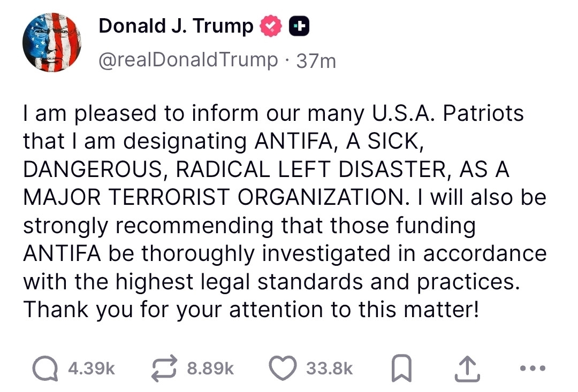Click "with the highest legal standards" line
The height and width of the screenshot is (392, 578).
tap(271, 281)
